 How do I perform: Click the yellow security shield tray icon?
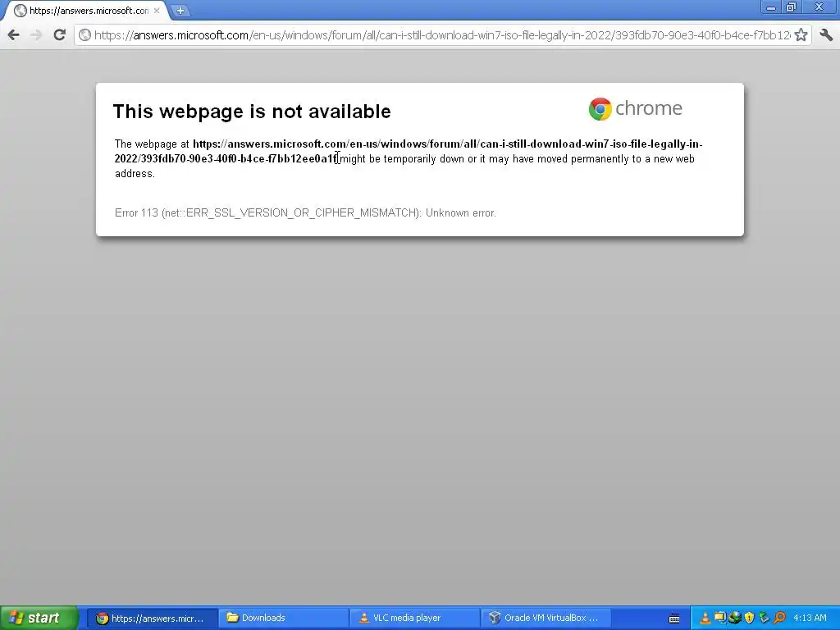tap(749, 619)
